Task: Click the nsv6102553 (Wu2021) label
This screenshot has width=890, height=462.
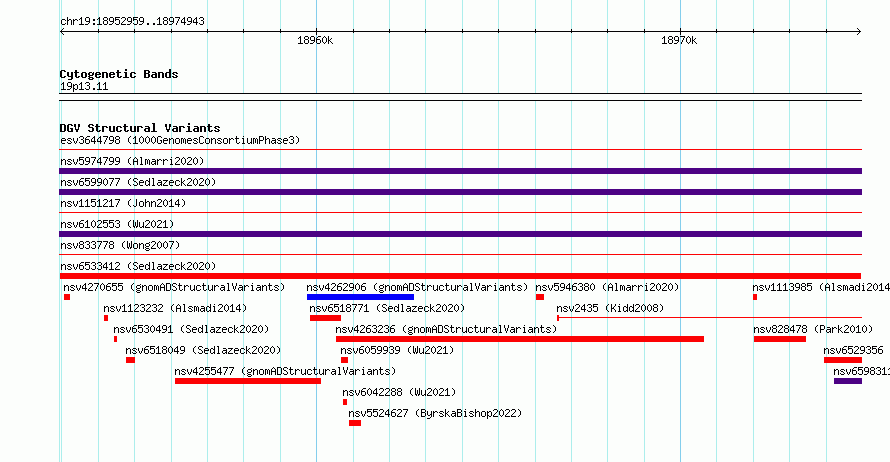Action: (117, 224)
